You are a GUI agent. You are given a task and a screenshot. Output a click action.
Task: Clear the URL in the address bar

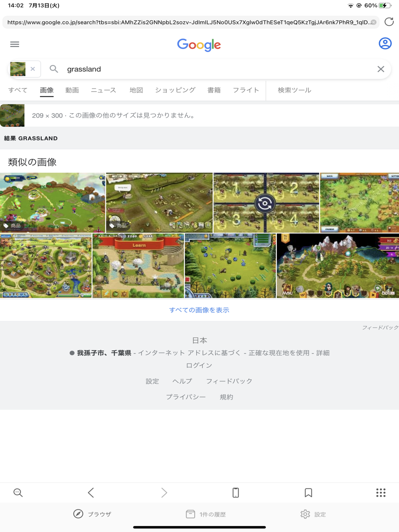(x=373, y=22)
